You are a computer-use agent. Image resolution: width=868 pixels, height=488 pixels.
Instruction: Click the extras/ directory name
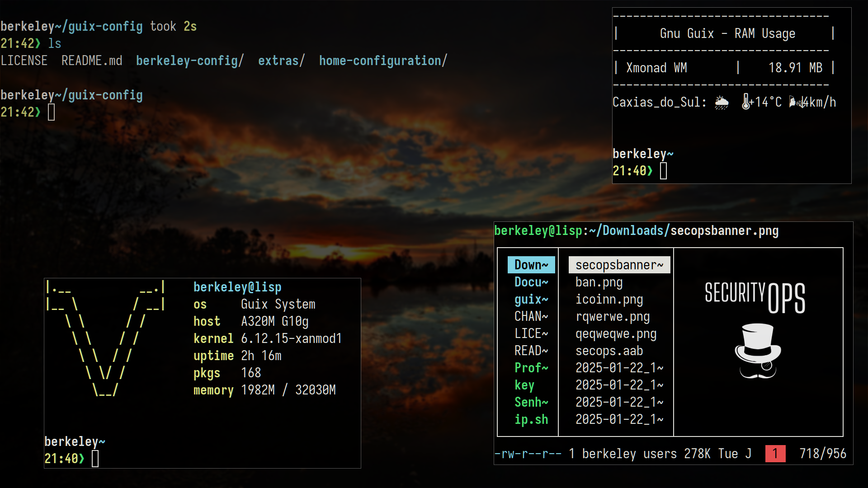(282, 61)
